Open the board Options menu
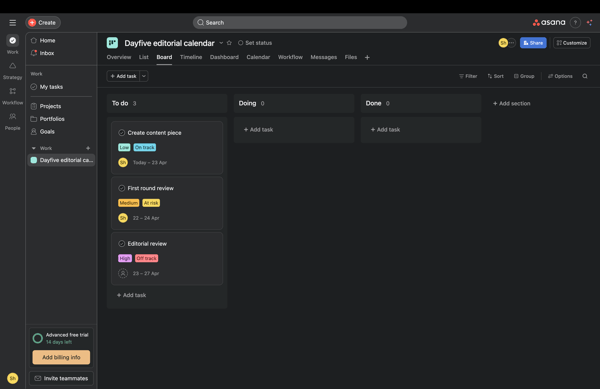This screenshot has height=389, width=600. [x=560, y=76]
